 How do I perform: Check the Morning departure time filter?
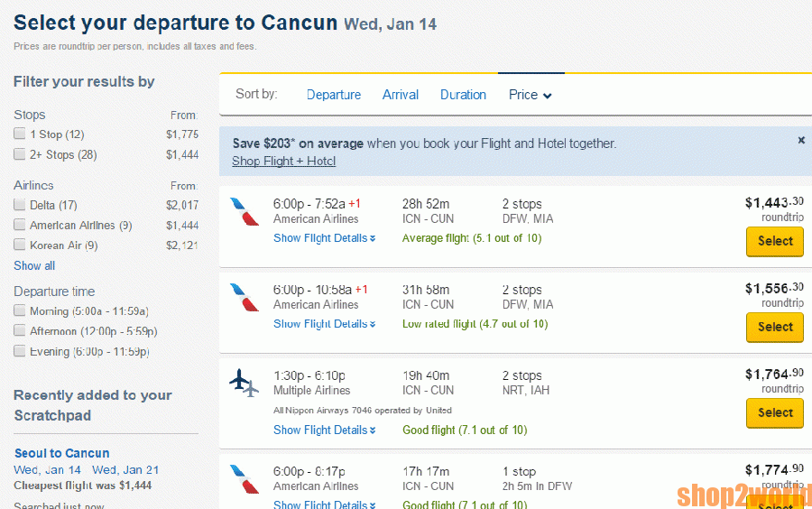(20, 311)
